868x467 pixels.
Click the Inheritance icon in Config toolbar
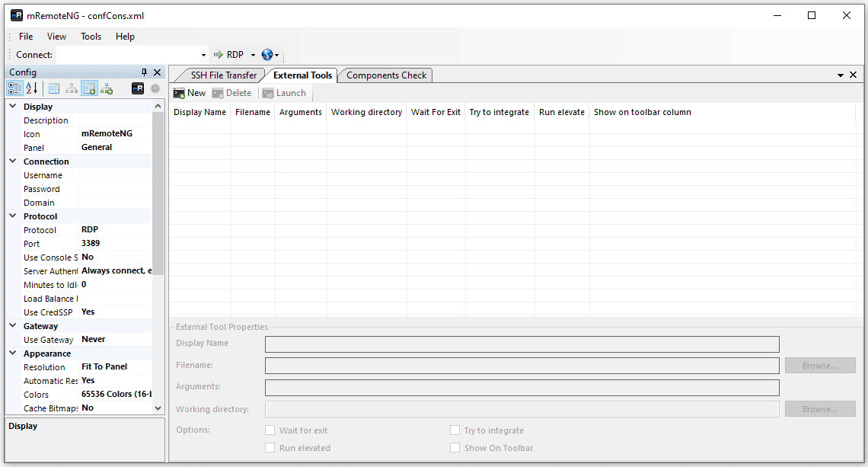pyautogui.click(x=72, y=88)
